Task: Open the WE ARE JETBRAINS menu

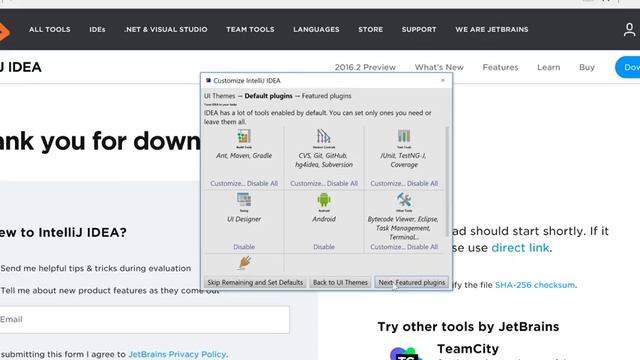Action: [x=492, y=29]
